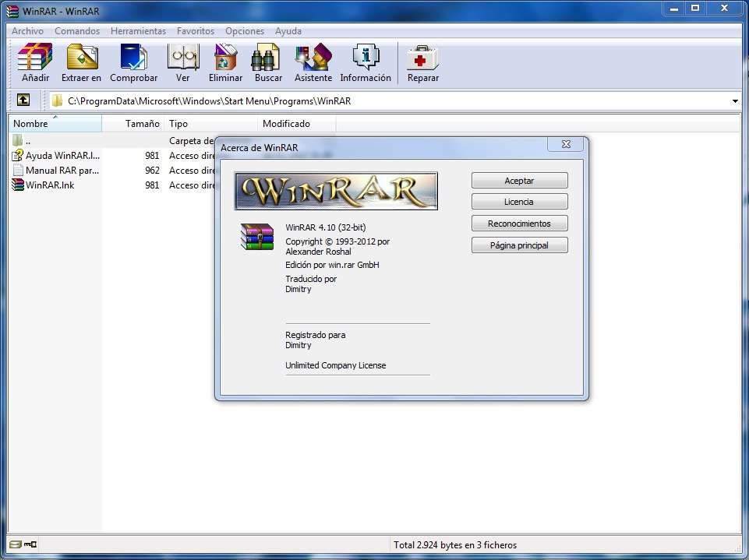
Task: Sort by Tamaño column header
Action: point(132,123)
